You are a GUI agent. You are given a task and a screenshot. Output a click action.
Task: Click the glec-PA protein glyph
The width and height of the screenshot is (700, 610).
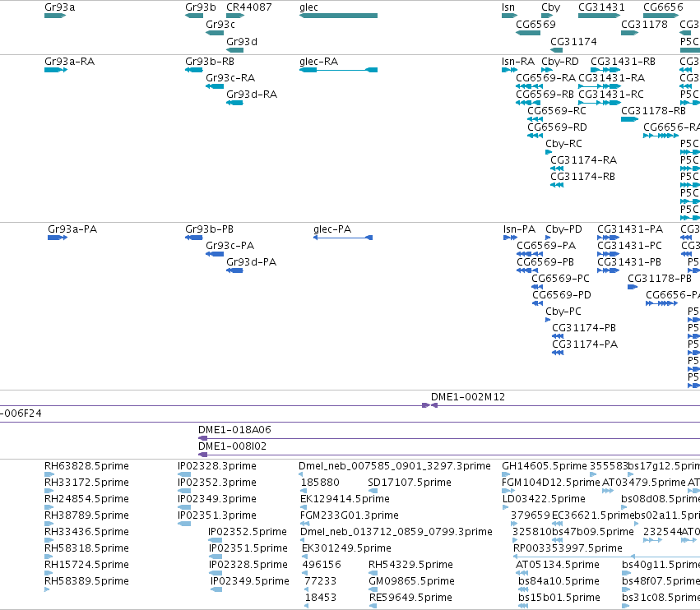point(343,238)
